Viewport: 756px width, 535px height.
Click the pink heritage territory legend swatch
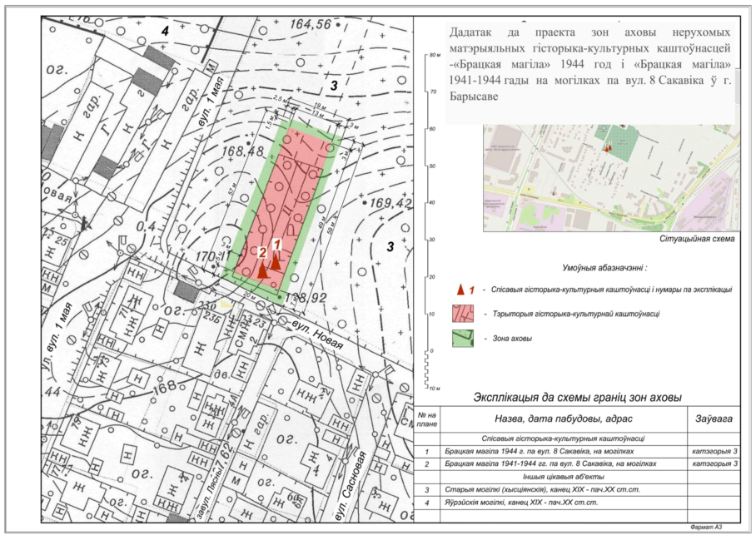[x=463, y=314]
